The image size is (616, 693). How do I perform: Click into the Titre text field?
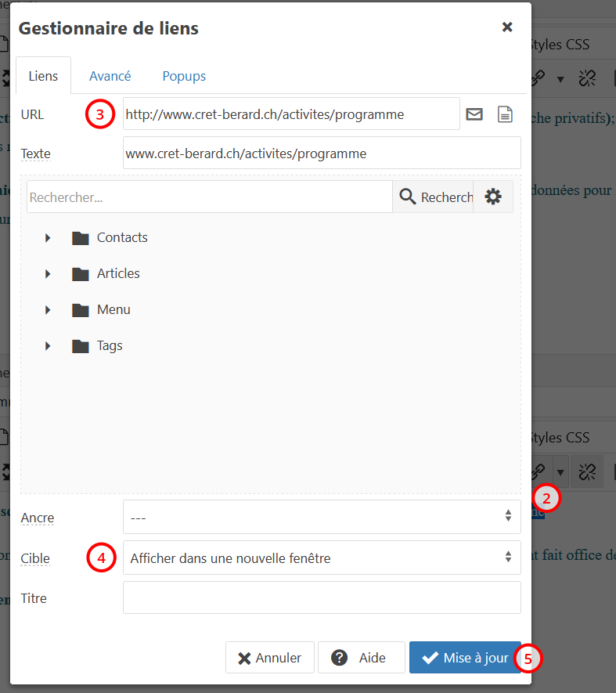(322, 597)
